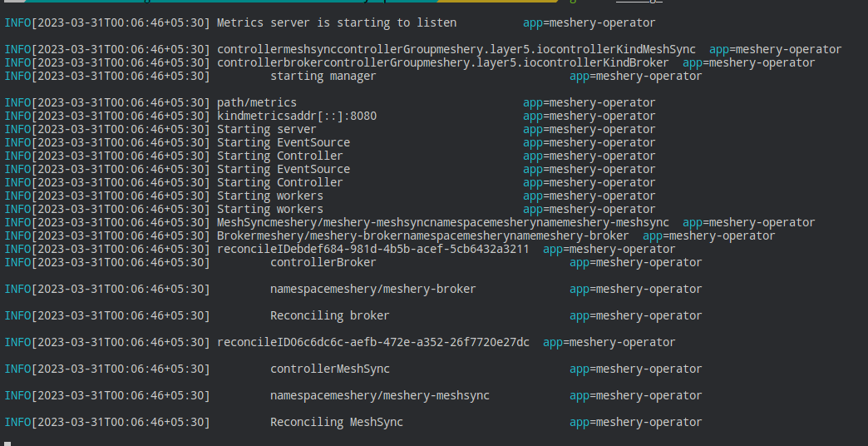Click 'app=meshery-operator' on the 'kindmetricsaddr' row
The height and width of the screenshot is (446, 868).
589,116
